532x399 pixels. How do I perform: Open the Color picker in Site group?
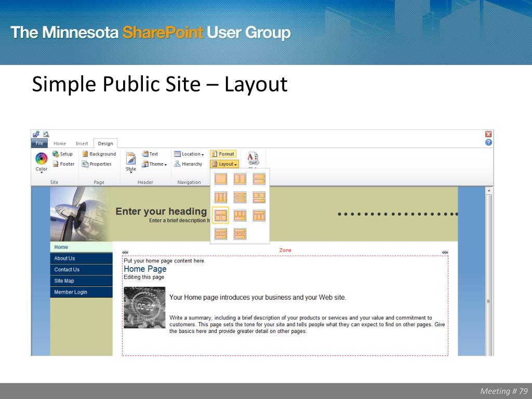pos(42,162)
